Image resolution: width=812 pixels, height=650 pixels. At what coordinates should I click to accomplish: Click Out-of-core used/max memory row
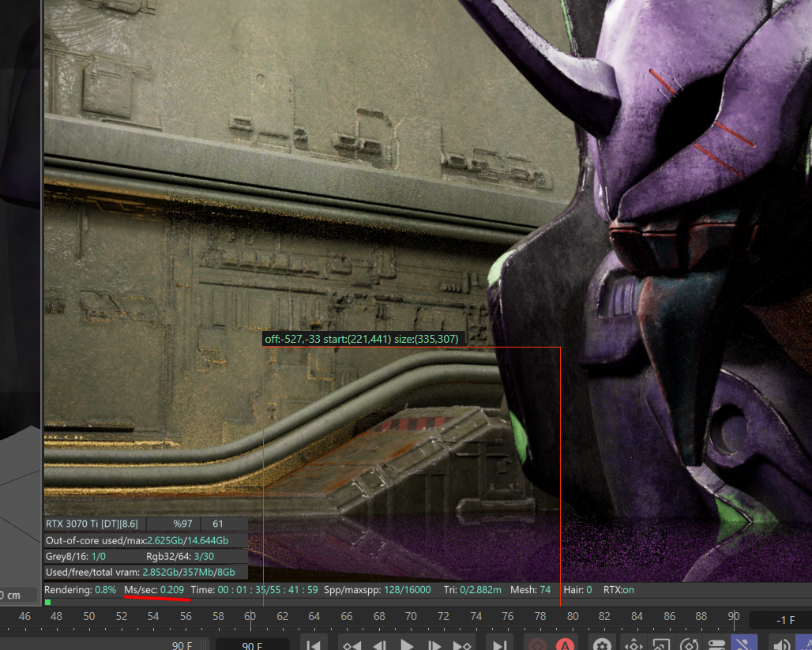tap(146, 541)
